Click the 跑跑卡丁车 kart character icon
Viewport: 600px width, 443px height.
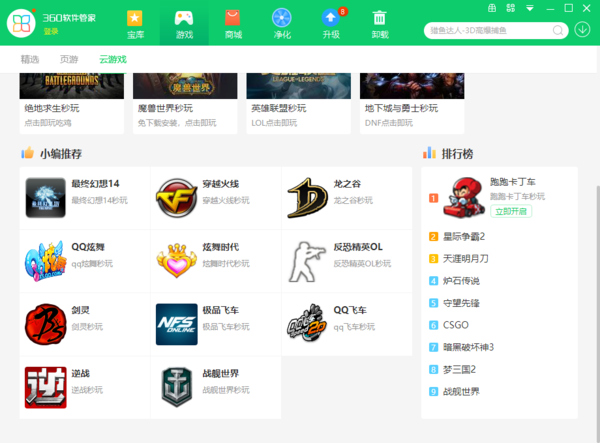tap(464, 197)
